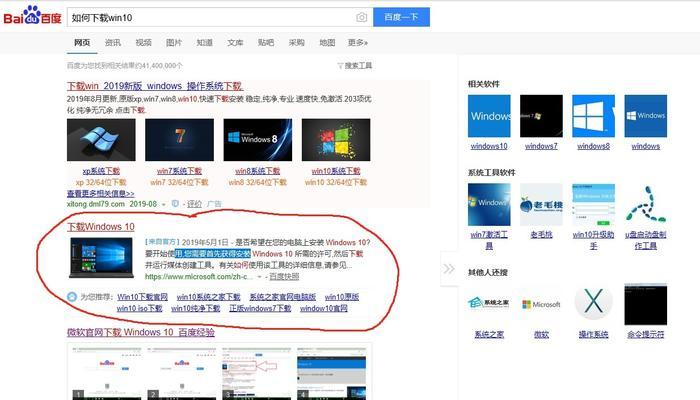Click 查看更多相关信息>> link
700x400 pixels.
(100, 194)
